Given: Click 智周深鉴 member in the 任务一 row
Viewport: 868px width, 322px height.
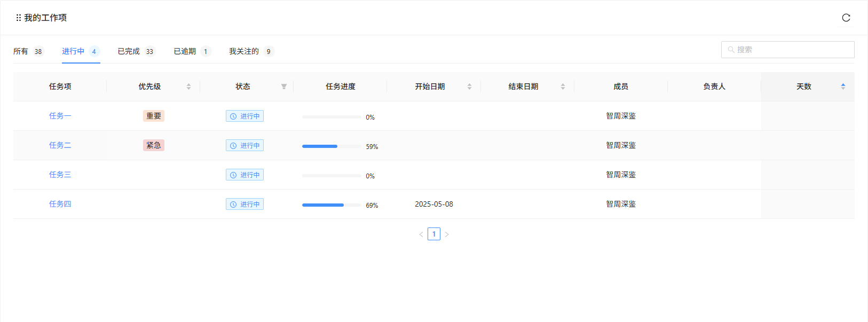Looking at the screenshot, I should [x=621, y=116].
